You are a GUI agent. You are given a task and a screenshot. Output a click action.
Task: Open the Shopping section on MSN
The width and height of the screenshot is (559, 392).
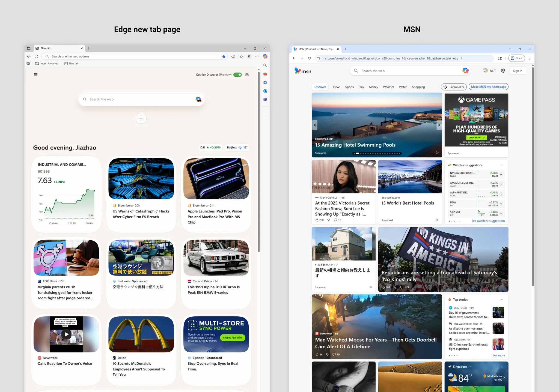(418, 87)
